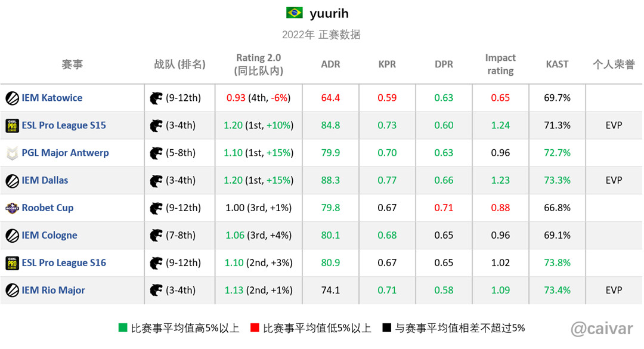Open the PGL Major Antwerp event link
Screen dimensions: 644x349
(66, 153)
